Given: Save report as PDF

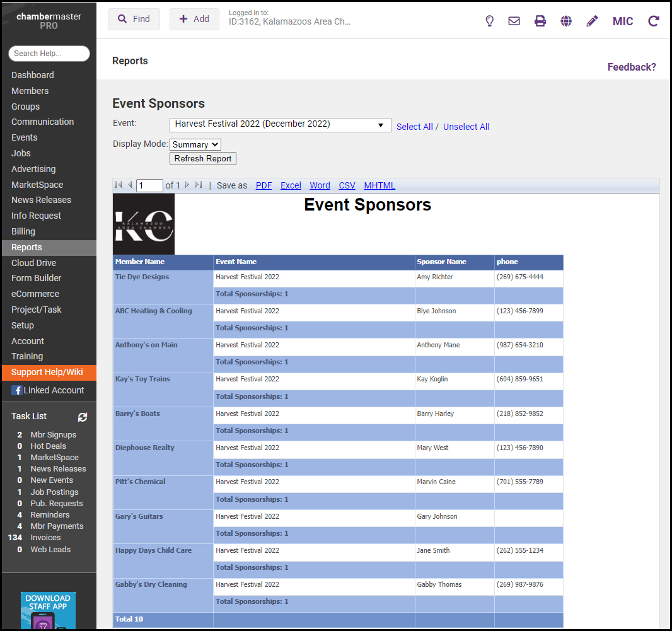Looking at the screenshot, I should tap(264, 185).
